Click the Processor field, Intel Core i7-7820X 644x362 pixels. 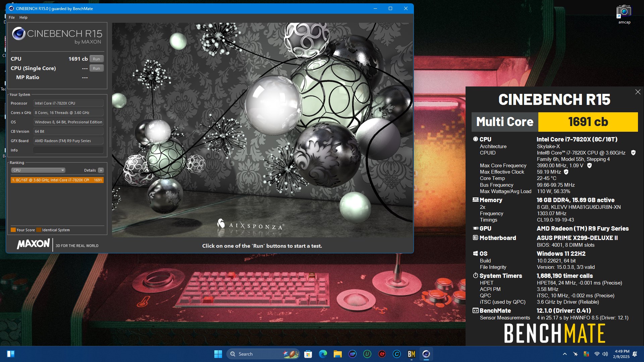point(68,103)
